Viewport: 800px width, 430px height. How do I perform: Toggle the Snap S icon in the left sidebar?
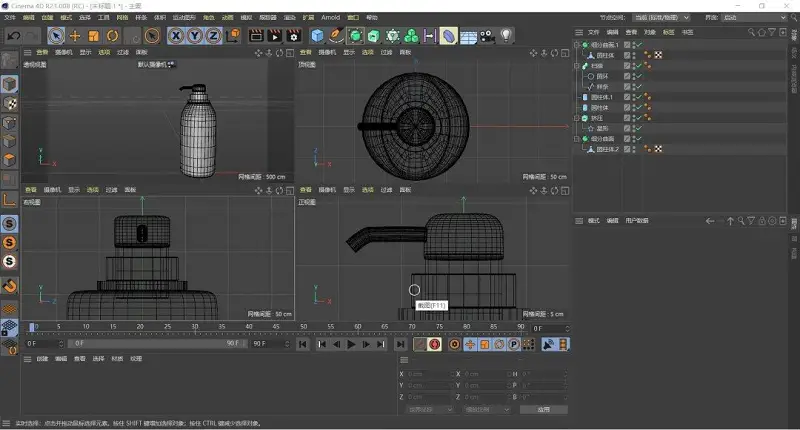[9, 224]
